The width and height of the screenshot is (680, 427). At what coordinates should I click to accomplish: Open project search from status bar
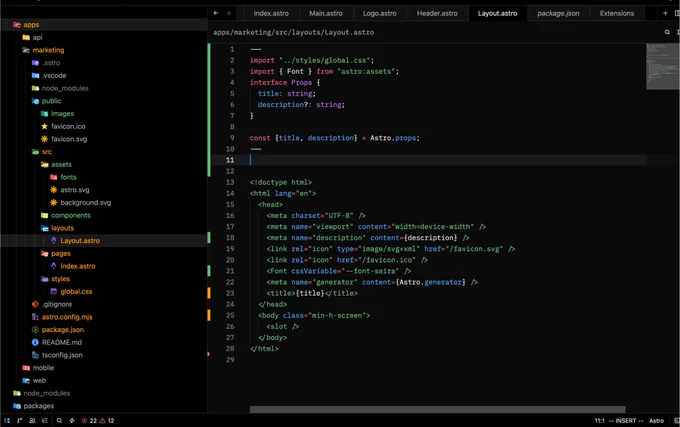coord(59,420)
